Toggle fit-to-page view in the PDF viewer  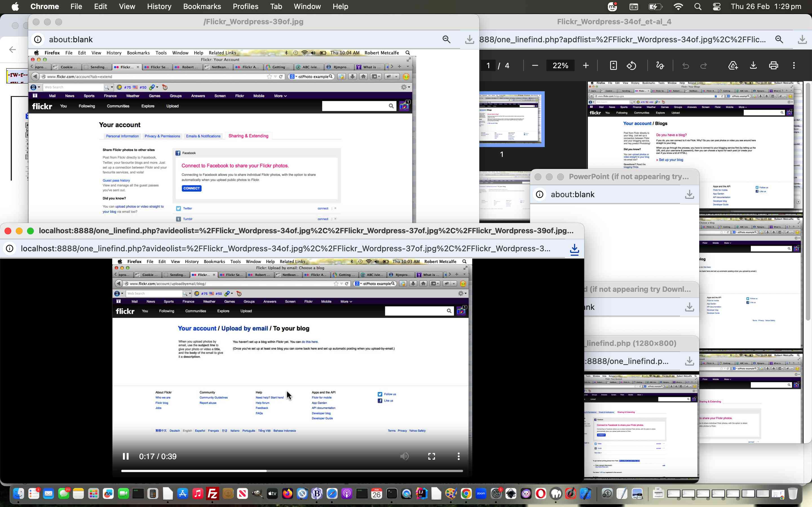click(613, 65)
